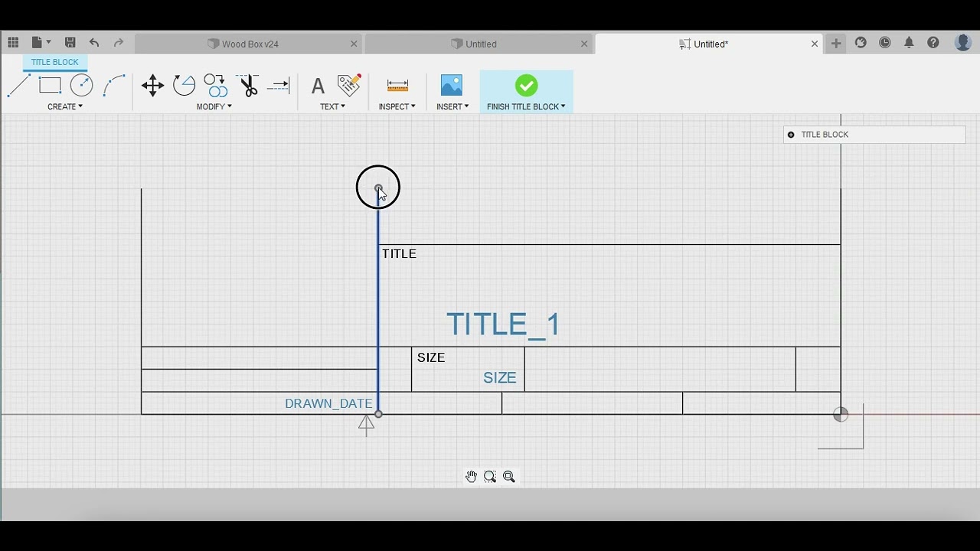Close the Wood Box v24 tab
This screenshot has height=551, width=980.
(354, 44)
